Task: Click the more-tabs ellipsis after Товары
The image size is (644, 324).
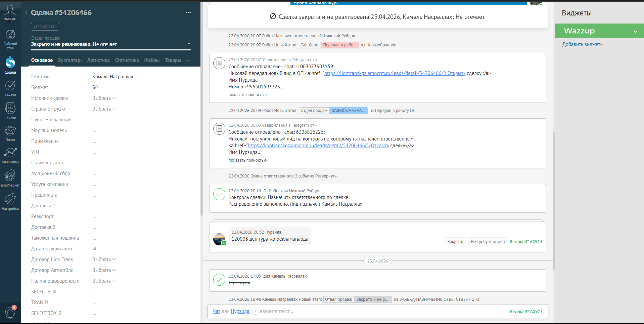Action: [188, 60]
